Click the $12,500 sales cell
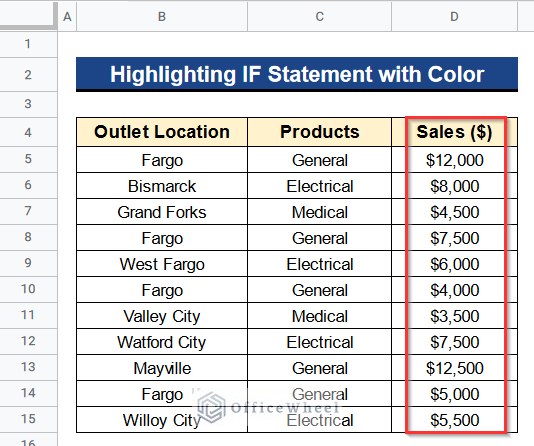The height and width of the screenshot is (446, 534). pos(454,368)
